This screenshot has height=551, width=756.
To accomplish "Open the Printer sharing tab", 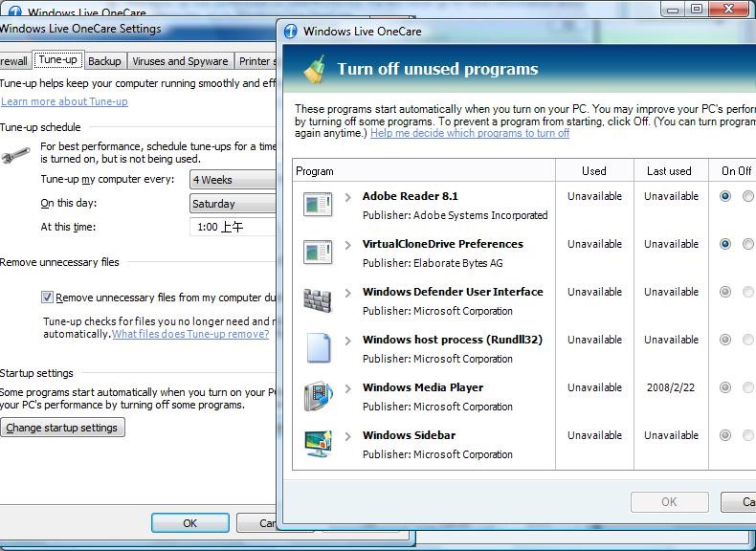I will (256, 61).
